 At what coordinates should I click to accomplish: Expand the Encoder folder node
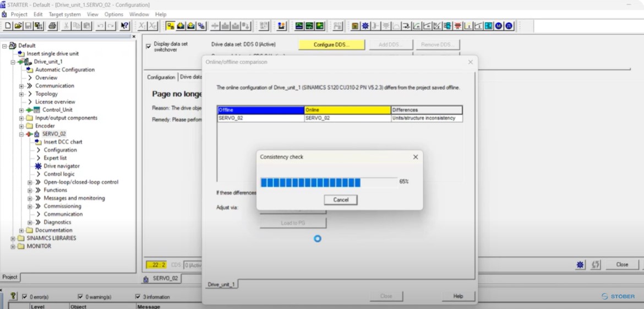click(21, 126)
